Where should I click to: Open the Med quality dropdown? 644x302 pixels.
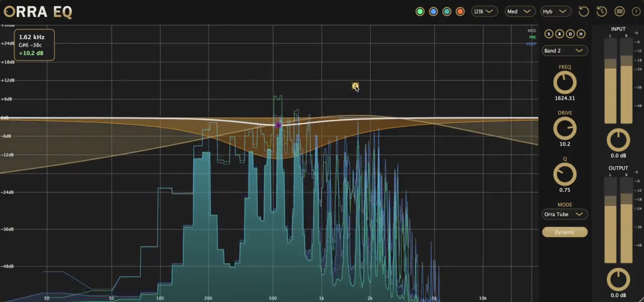520,11
